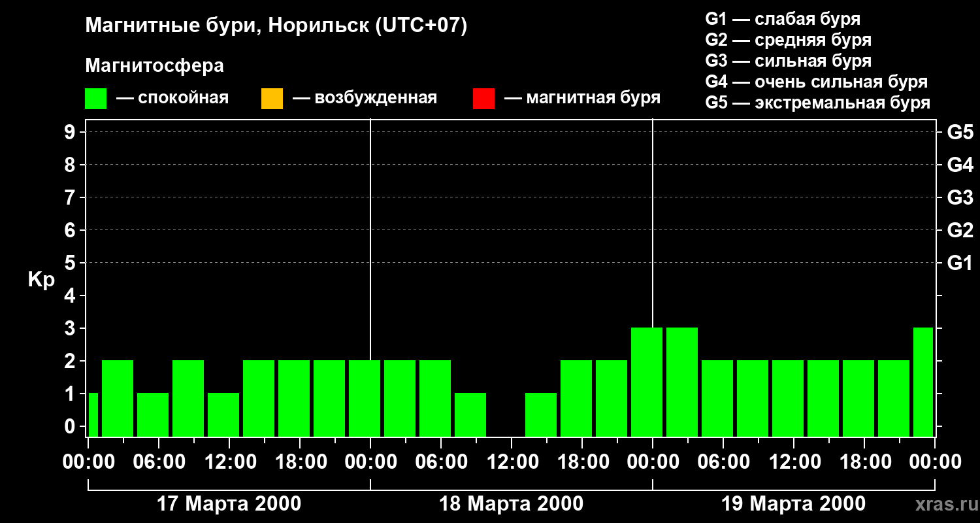Click '06:00' tick label under 17 Марта
The height and width of the screenshot is (523, 980).
coord(158,462)
